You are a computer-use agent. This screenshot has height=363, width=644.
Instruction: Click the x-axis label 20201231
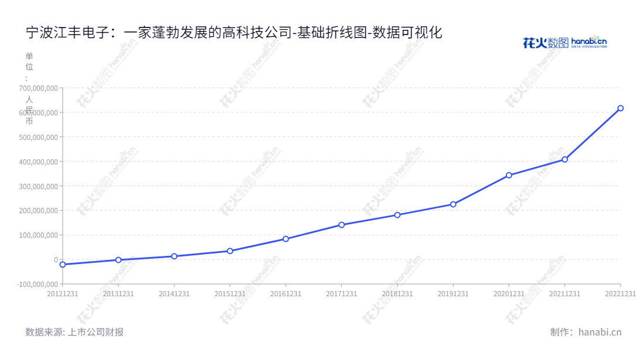[x=509, y=293]
